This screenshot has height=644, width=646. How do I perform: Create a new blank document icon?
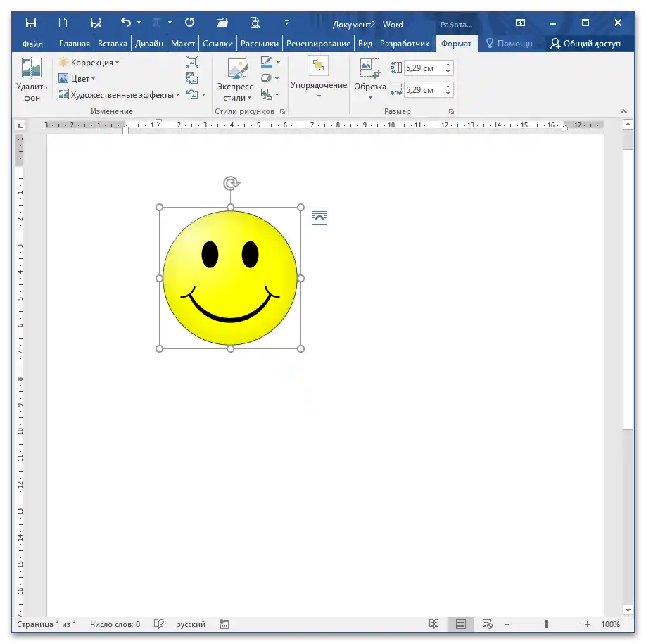[63, 23]
